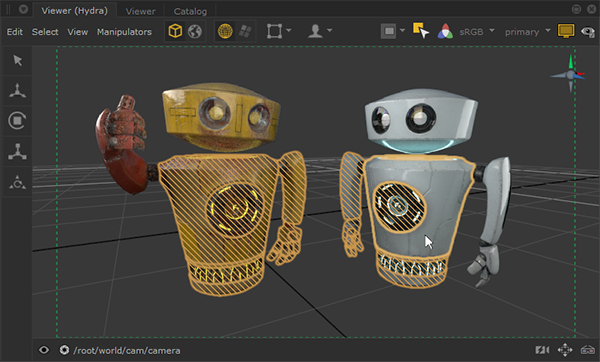This screenshot has height=362, width=600.
Task: Toggle the eye icon beside camera path
Action: click(44, 350)
